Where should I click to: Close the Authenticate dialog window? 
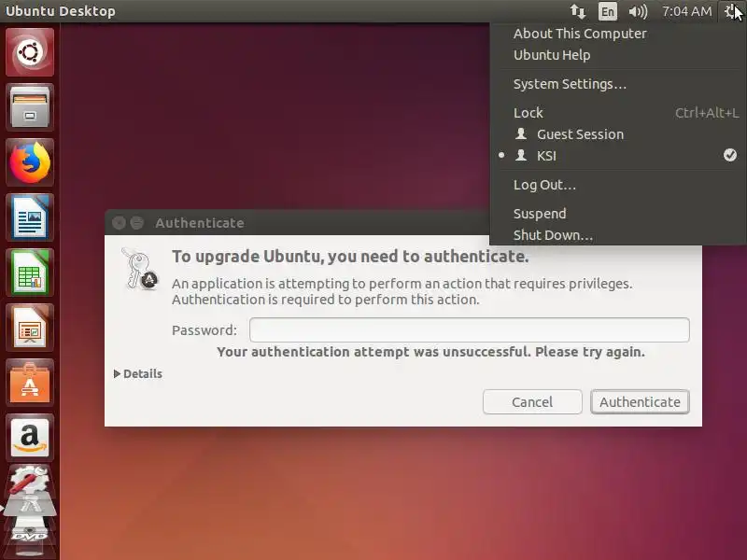pos(120,222)
